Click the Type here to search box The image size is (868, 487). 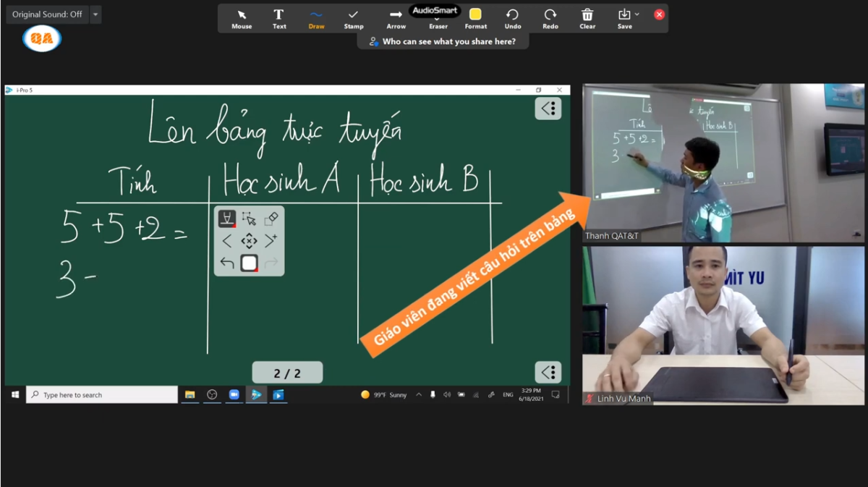(102, 394)
